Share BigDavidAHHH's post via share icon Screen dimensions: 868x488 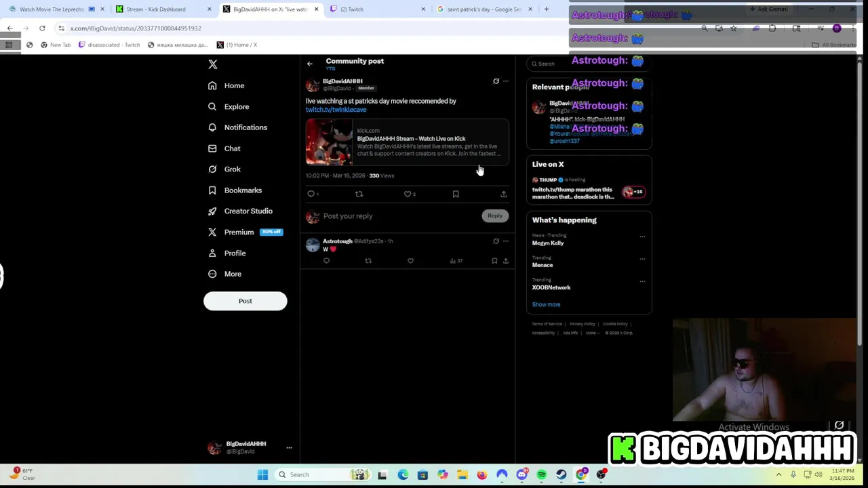503,194
